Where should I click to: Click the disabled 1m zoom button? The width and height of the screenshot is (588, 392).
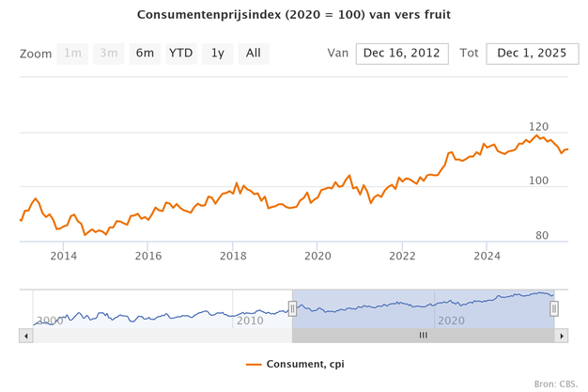(72, 54)
